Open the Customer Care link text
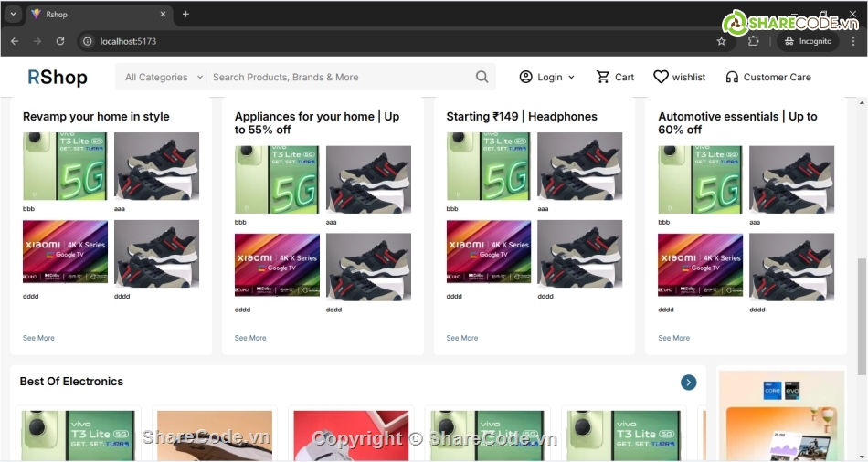This screenshot has height=462, width=868. point(778,78)
